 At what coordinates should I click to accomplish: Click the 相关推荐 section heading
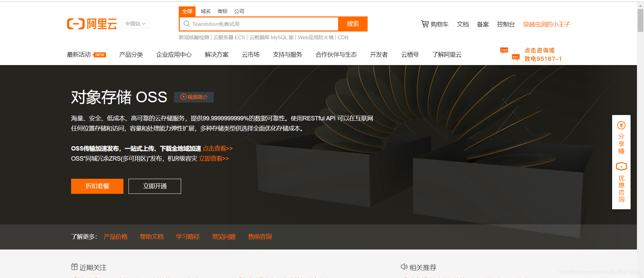(x=423, y=268)
